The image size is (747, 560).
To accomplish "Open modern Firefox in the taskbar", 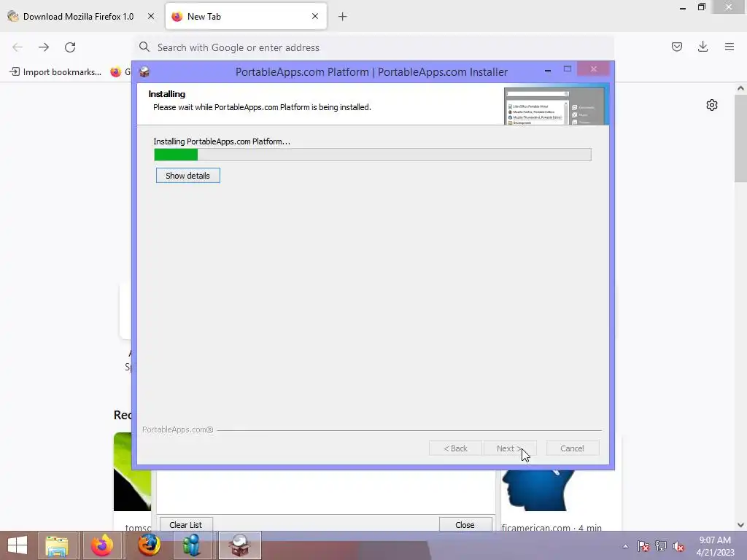I will point(102,545).
